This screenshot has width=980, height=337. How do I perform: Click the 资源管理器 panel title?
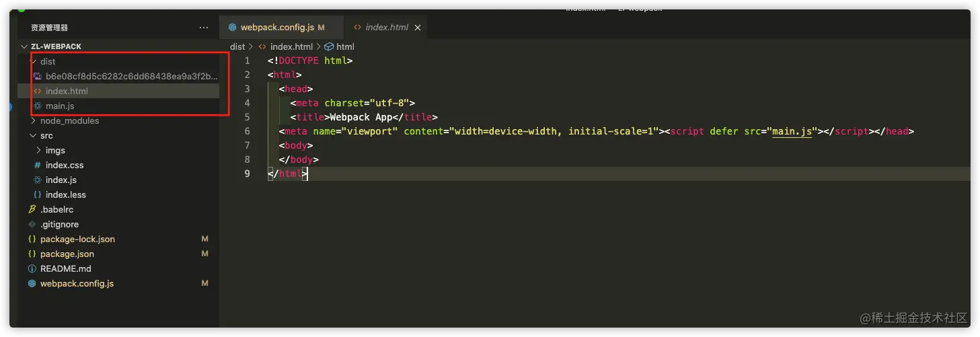point(49,28)
